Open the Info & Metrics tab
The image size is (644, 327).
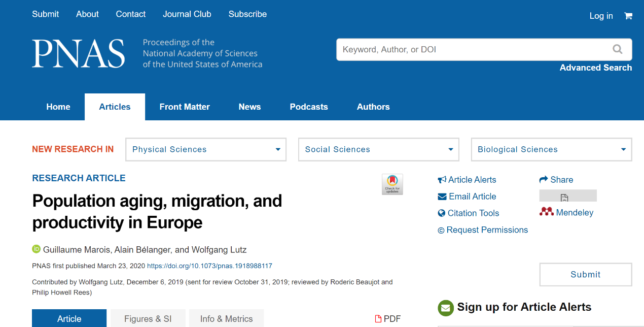(226, 318)
